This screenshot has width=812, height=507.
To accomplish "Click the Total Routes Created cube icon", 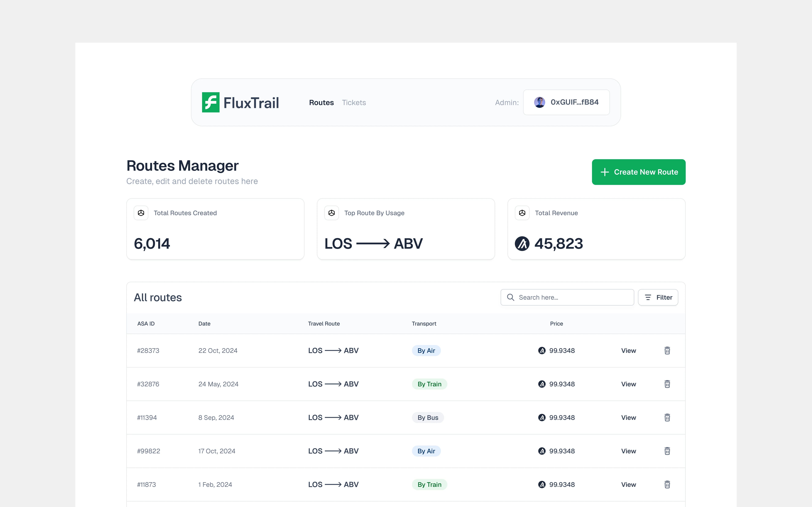I will [141, 213].
